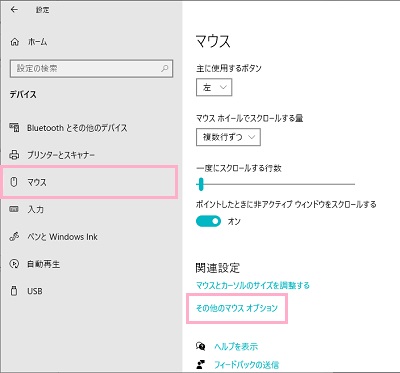Click the help chat bubble icon
400x373 pixels.
click(x=201, y=346)
